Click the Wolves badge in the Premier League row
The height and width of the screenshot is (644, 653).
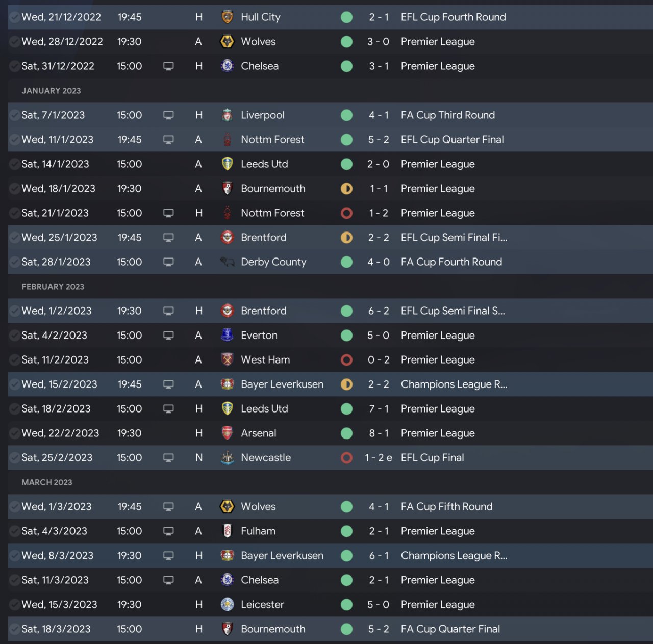coord(227,42)
